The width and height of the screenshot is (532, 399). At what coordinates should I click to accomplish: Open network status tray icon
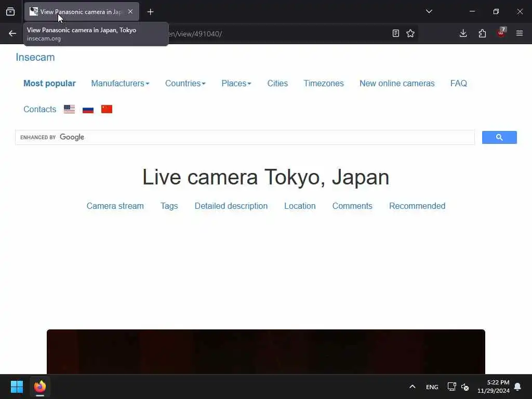click(451, 387)
